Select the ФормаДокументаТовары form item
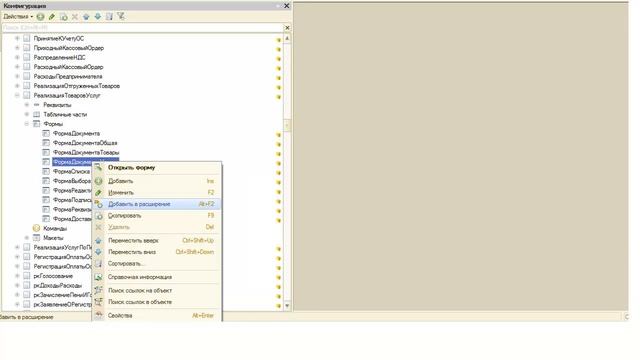This screenshot has height=360, width=640. pyautogui.click(x=86, y=152)
